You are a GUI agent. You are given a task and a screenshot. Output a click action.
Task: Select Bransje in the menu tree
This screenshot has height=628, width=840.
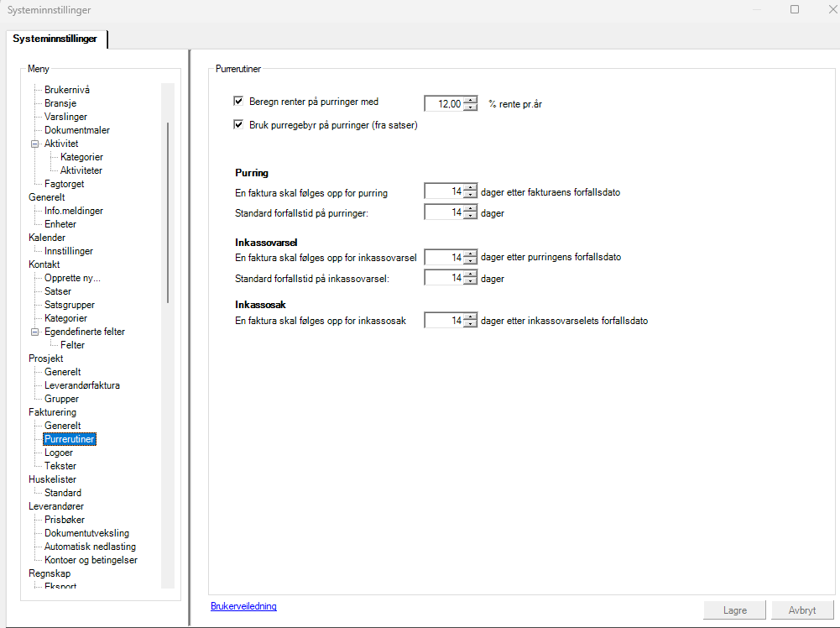pos(60,103)
